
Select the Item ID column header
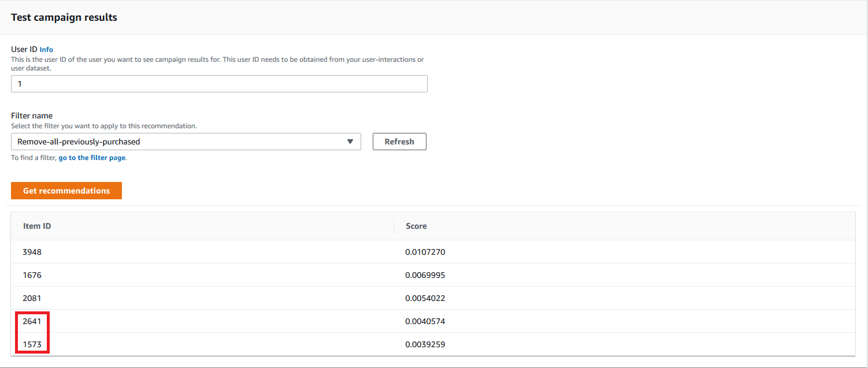click(37, 225)
